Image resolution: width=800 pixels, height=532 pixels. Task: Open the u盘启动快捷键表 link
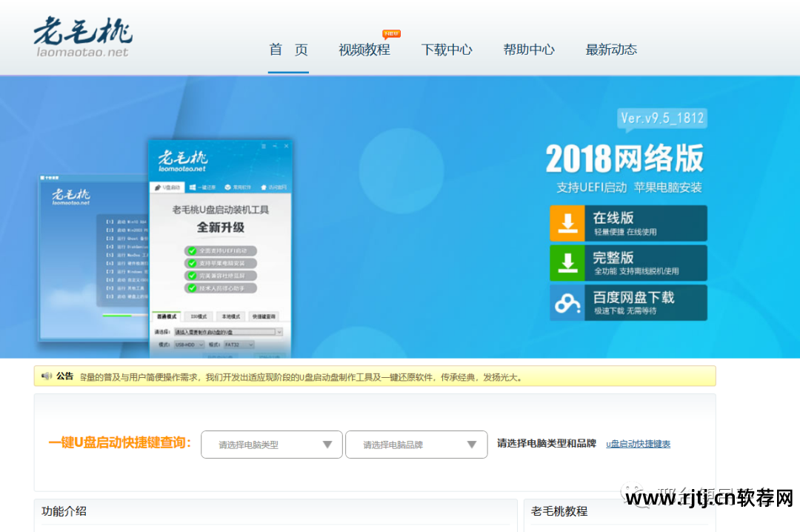639,444
